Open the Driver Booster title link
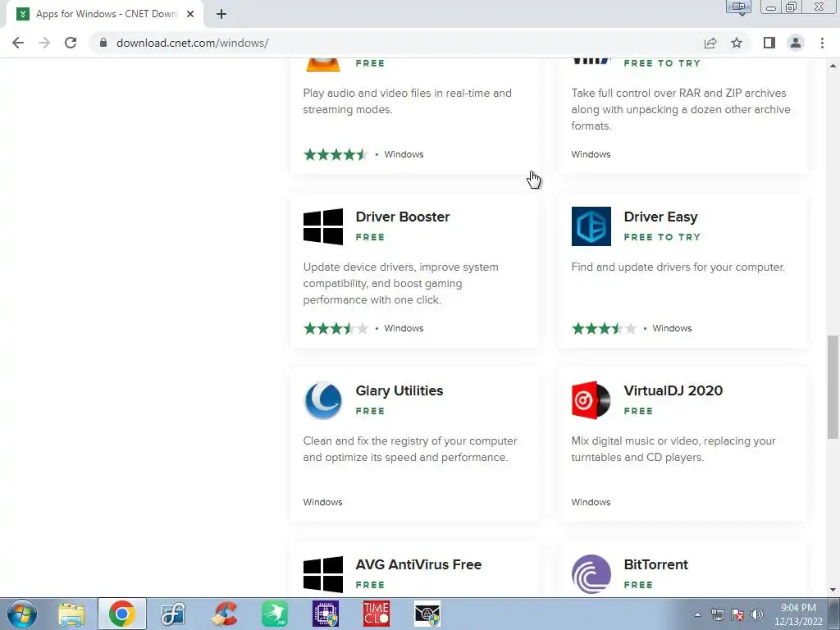The height and width of the screenshot is (630, 840). [x=402, y=217]
